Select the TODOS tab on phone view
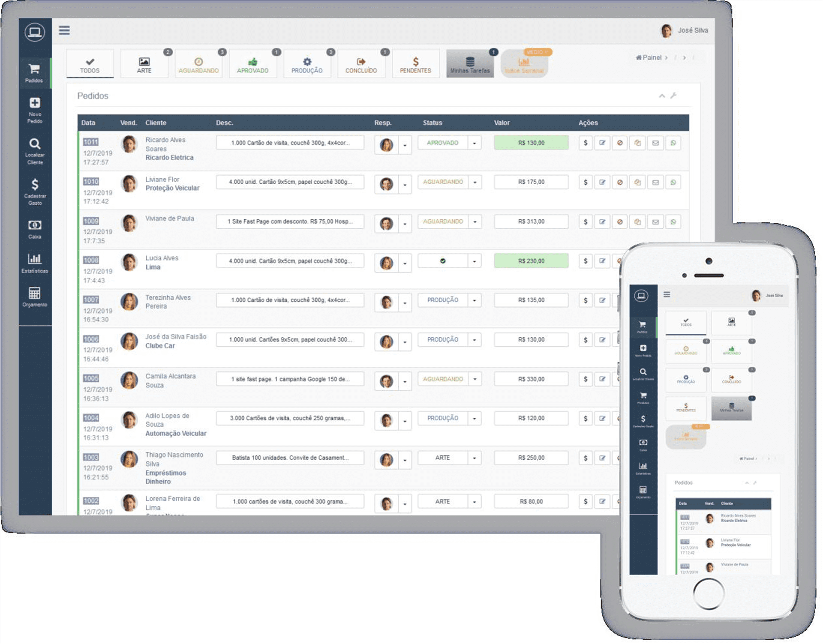The image size is (823, 644). (686, 323)
